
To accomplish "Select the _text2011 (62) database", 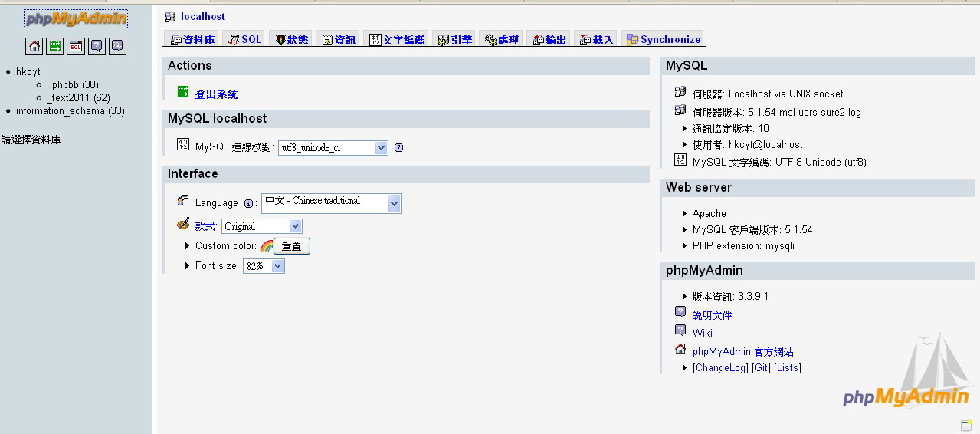I will [x=78, y=98].
